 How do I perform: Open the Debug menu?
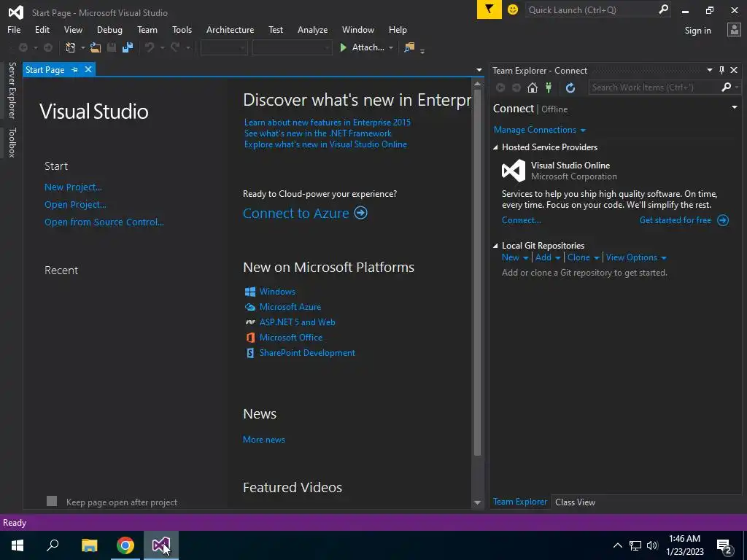[x=109, y=29]
